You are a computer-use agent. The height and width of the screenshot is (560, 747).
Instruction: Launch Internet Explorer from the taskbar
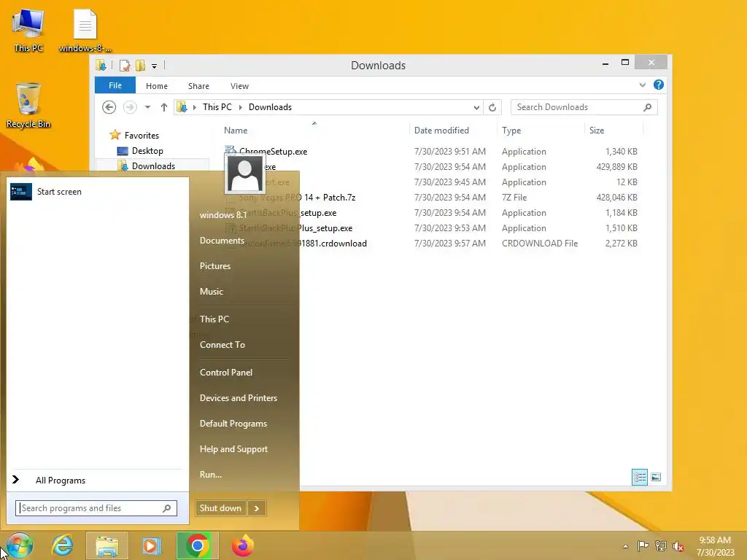pyautogui.click(x=63, y=545)
